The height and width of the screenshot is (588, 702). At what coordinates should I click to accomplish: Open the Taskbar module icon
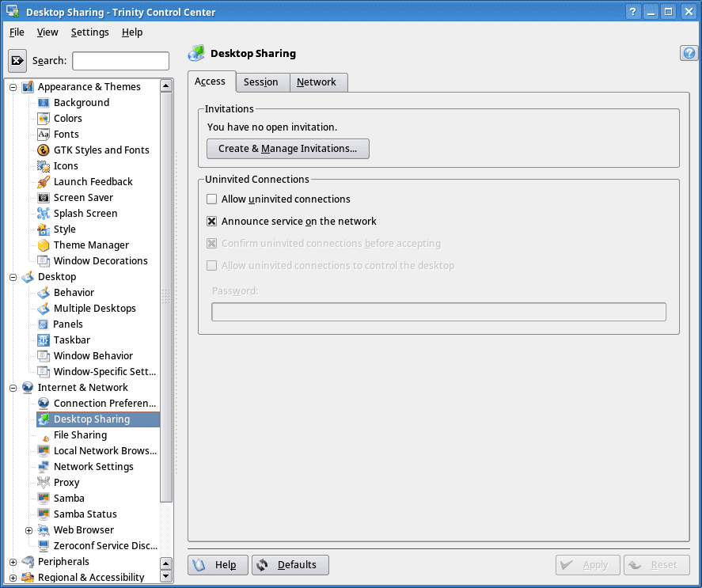point(44,340)
